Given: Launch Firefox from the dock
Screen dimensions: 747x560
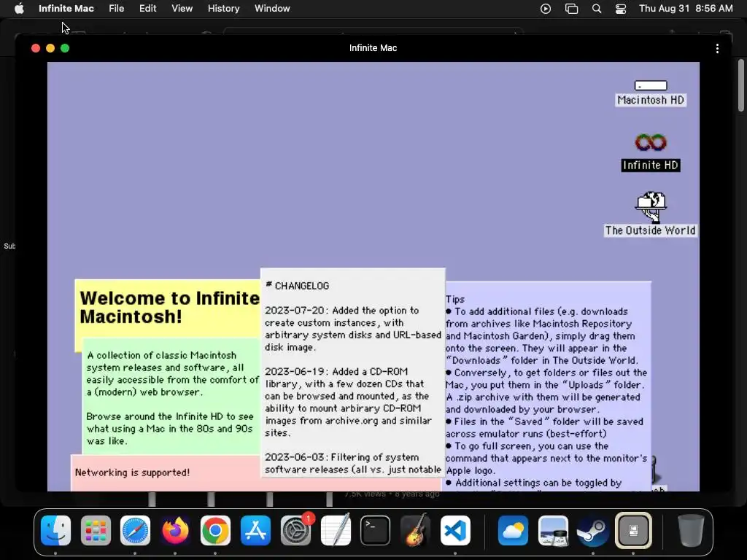Looking at the screenshot, I should point(175,530).
